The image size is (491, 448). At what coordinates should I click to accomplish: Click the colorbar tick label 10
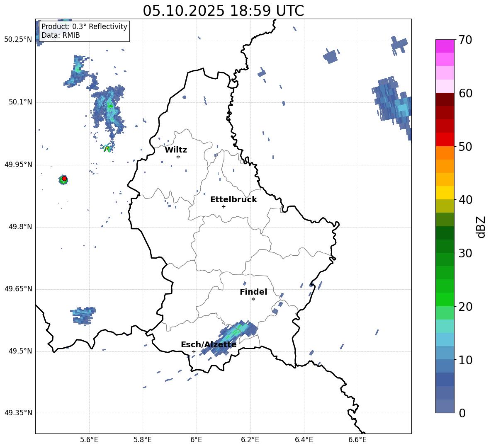tap(466, 360)
